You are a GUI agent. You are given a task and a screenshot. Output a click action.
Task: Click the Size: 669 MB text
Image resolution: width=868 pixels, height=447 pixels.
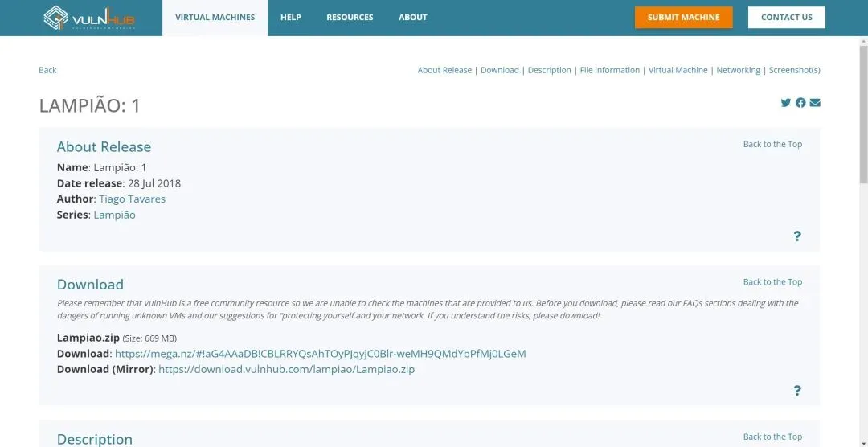click(149, 338)
